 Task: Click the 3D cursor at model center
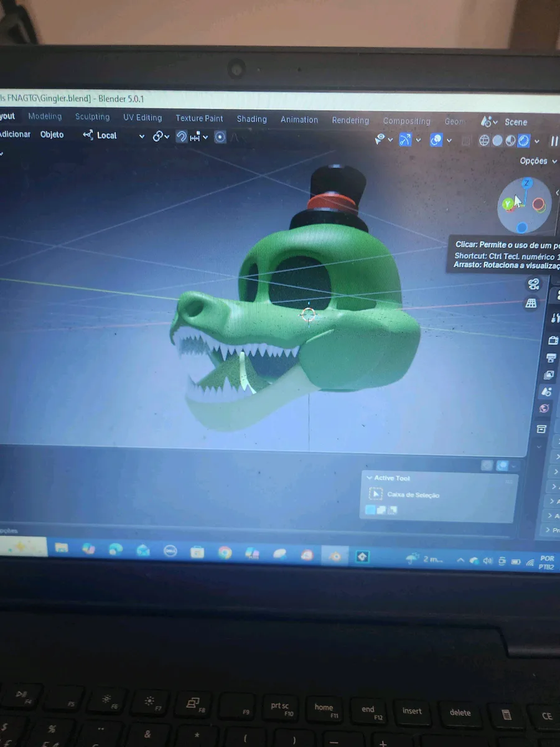[308, 315]
